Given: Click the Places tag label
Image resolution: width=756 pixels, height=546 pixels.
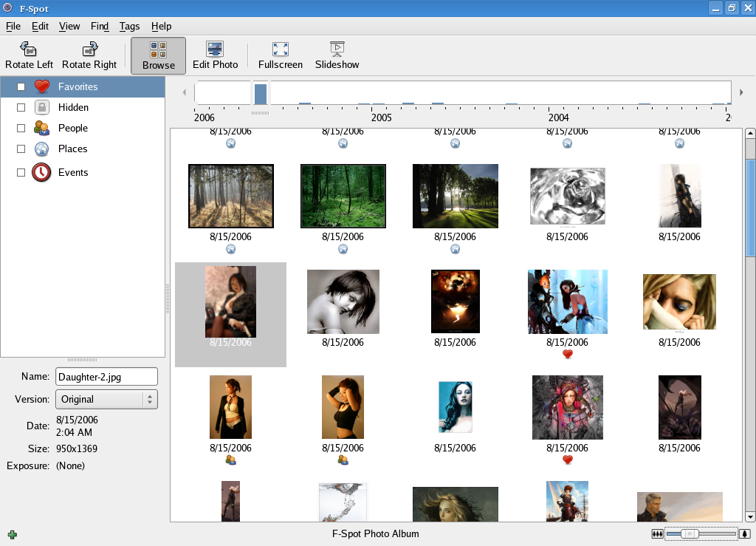Looking at the screenshot, I should click(x=73, y=149).
